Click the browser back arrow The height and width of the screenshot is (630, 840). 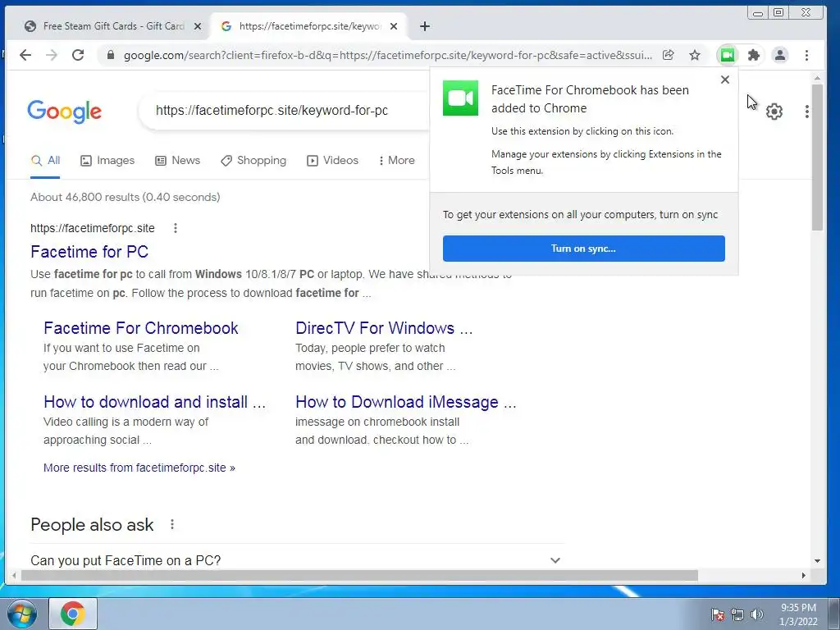[25, 55]
